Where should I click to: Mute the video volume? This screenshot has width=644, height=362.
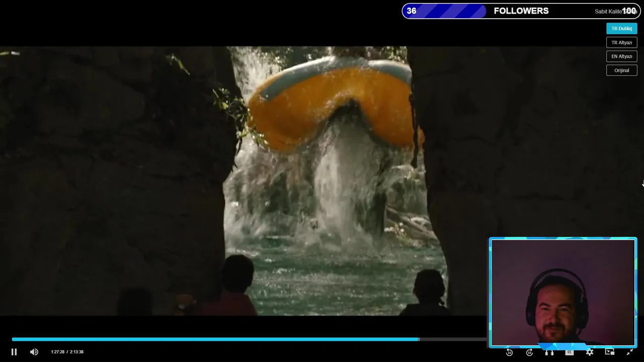pos(34,352)
